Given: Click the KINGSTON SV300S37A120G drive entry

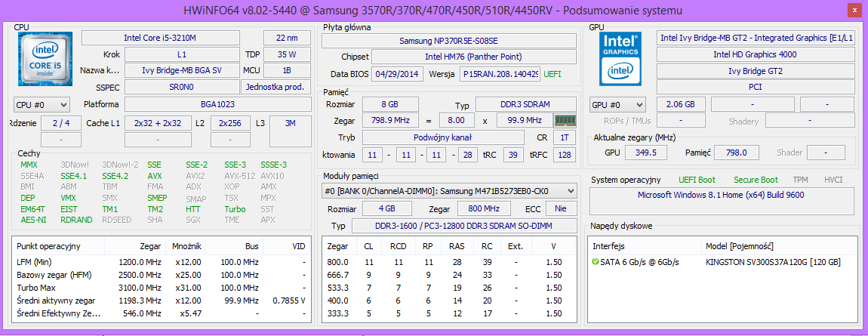Looking at the screenshot, I should (773, 262).
